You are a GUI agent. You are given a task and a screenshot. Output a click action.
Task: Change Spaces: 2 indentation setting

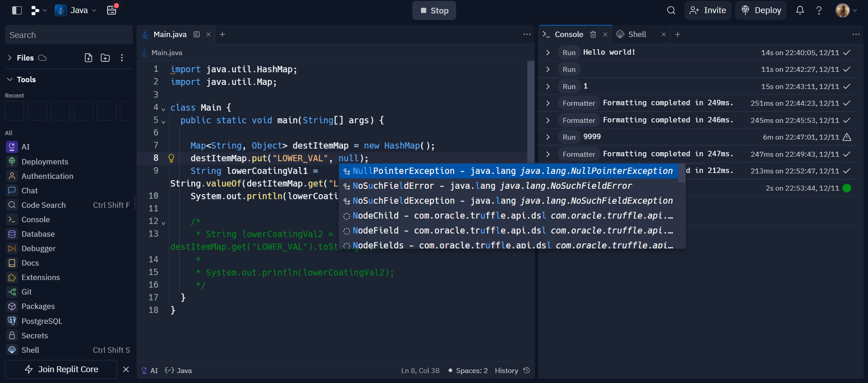[x=468, y=370]
